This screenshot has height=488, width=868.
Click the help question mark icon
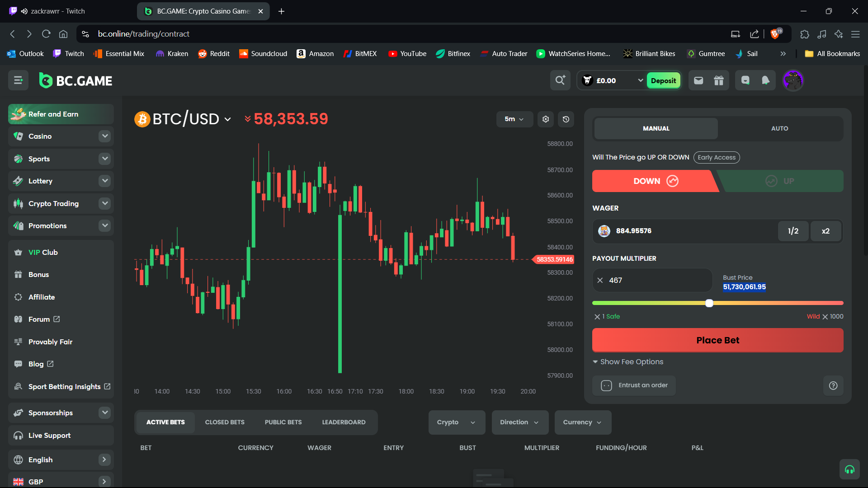point(833,385)
